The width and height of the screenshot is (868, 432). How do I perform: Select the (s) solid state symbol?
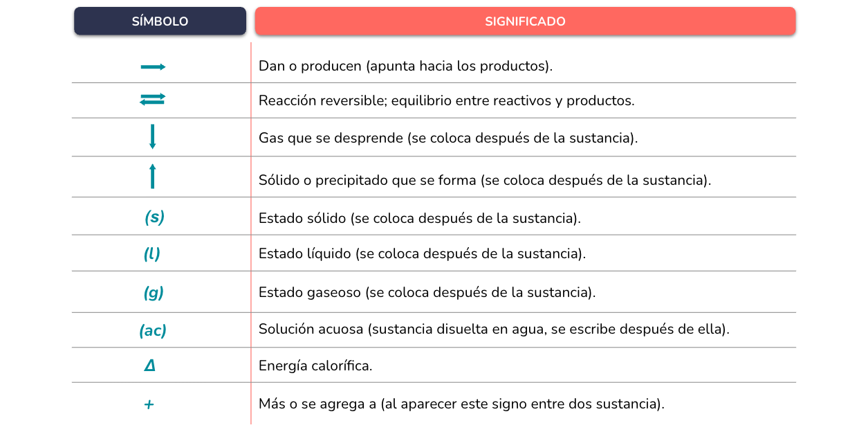[x=154, y=217]
